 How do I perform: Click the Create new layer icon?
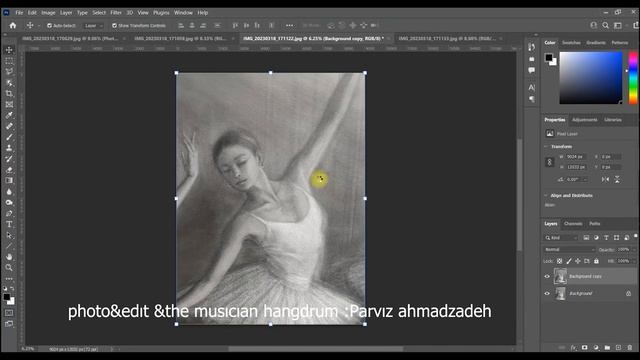tap(618, 348)
